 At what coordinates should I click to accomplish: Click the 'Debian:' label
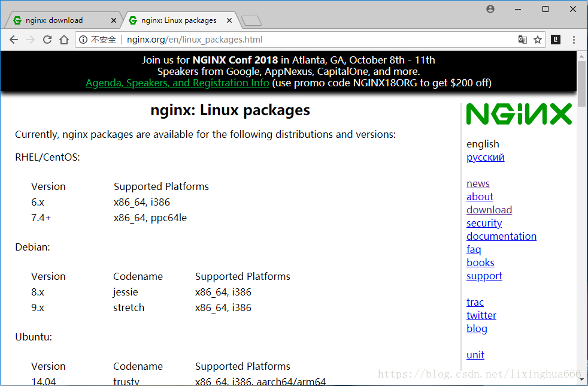(32, 247)
